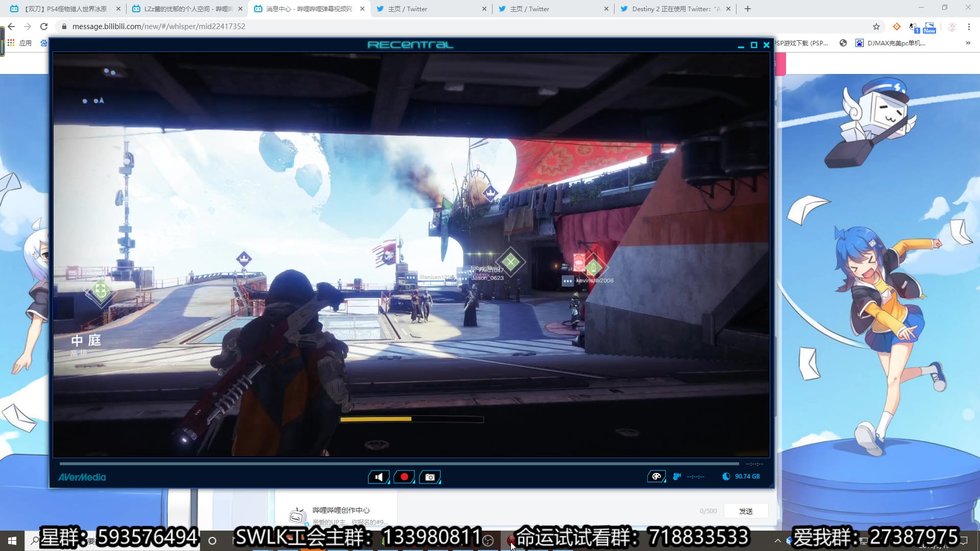
Task: Maximize the RECentral window
Action: point(754,45)
